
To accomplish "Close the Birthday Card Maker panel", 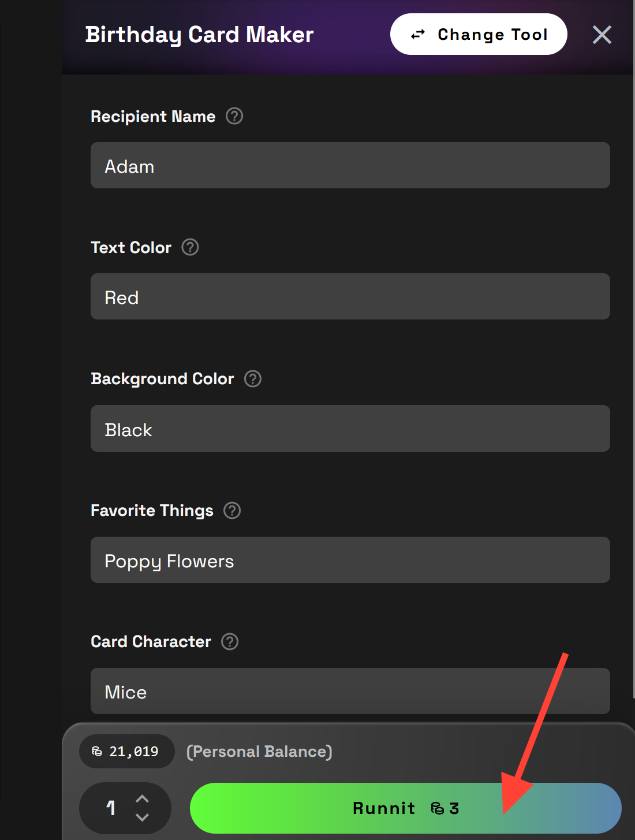I will click(602, 35).
